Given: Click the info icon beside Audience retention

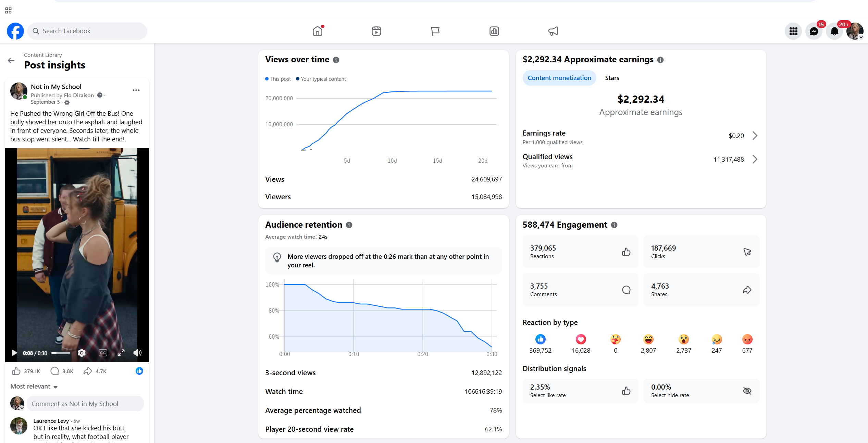Looking at the screenshot, I should (349, 225).
